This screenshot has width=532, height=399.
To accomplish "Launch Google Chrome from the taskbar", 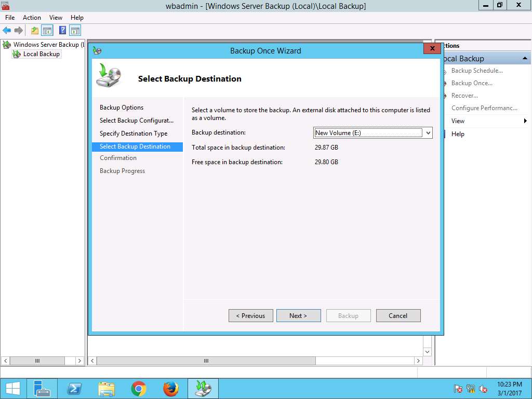I will [x=138, y=389].
